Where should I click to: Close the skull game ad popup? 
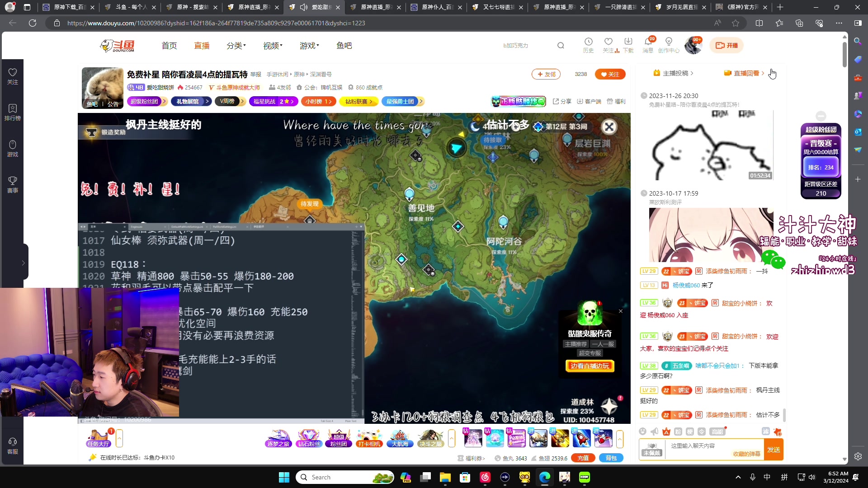click(x=621, y=311)
